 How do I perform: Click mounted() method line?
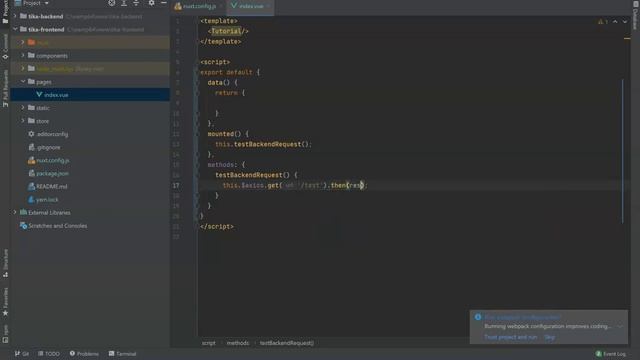tap(228, 134)
